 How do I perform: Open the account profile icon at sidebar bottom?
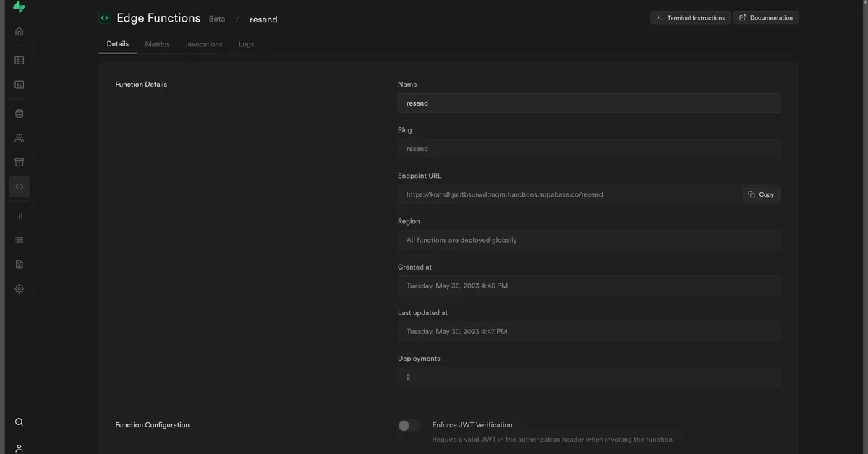[x=17, y=447]
